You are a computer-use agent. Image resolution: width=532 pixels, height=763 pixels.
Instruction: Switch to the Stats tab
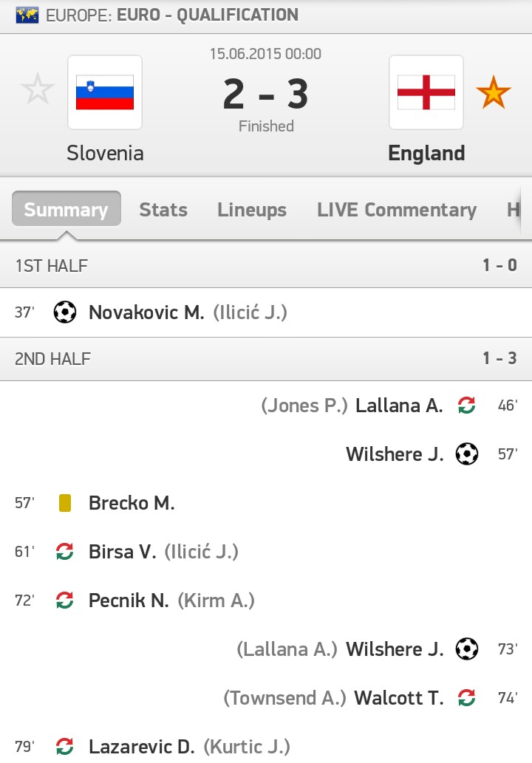click(x=163, y=210)
